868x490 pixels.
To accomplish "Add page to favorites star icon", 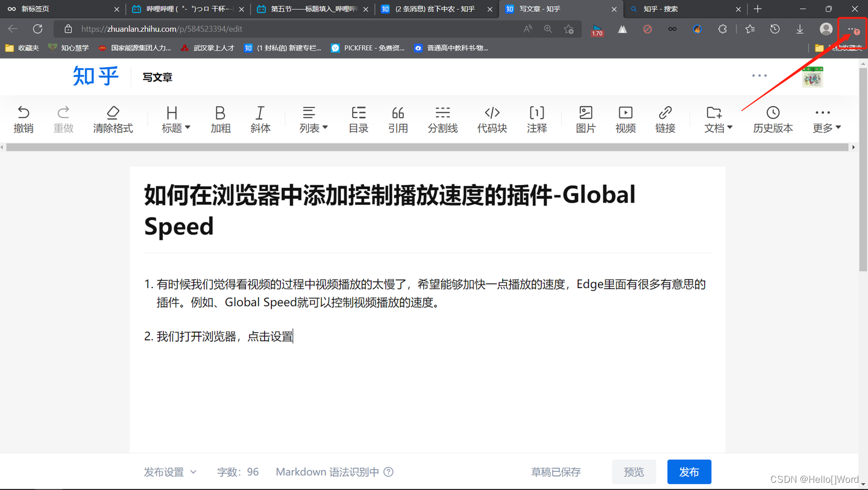I will pyautogui.click(x=568, y=29).
